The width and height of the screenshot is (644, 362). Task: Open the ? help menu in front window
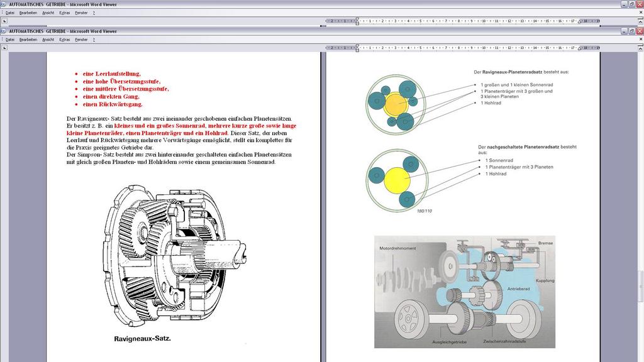pyautogui.click(x=94, y=40)
